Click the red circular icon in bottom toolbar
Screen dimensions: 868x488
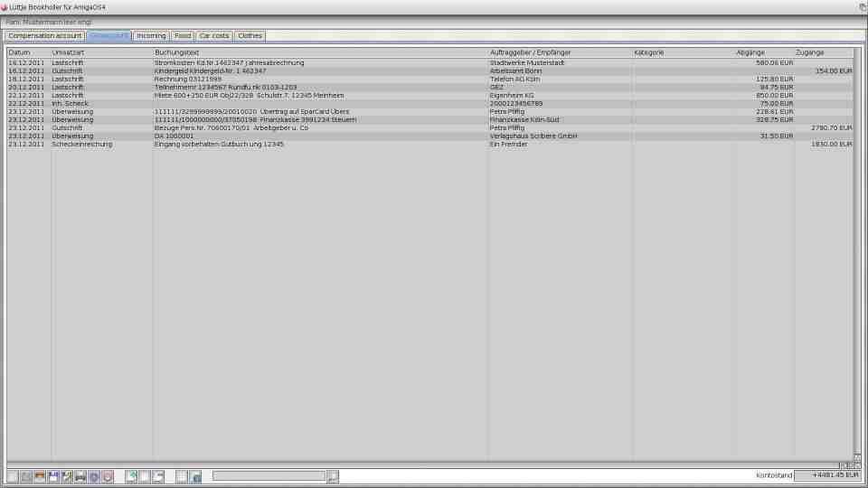tap(108, 476)
